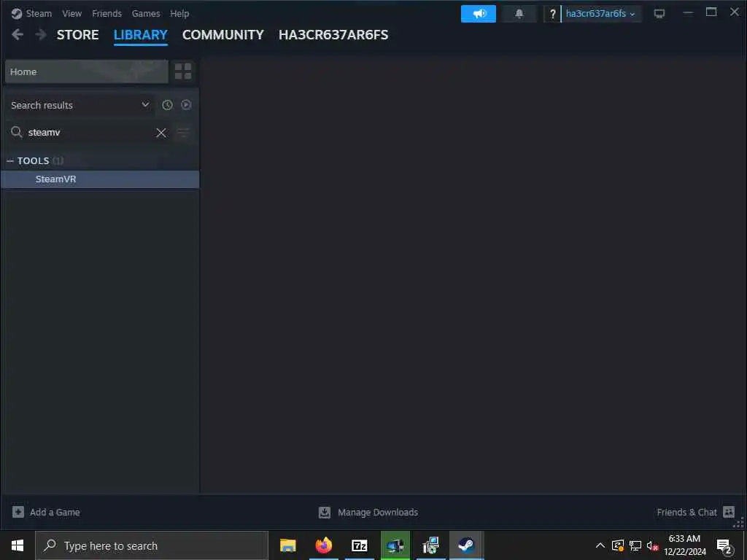Click the Home button in library
747x560 pixels.
coord(87,71)
